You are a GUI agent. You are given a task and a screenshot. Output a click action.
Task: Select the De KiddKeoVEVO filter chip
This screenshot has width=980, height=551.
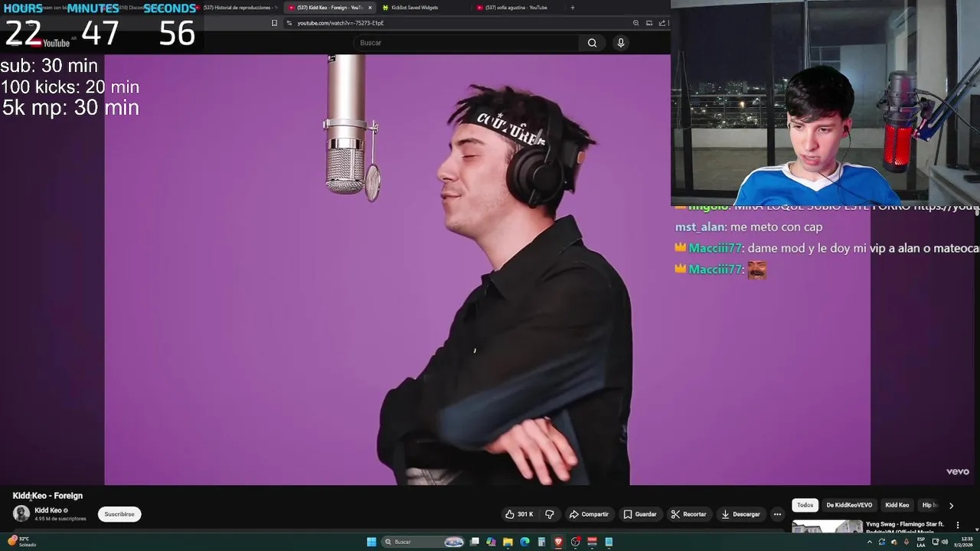pos(849,505)
